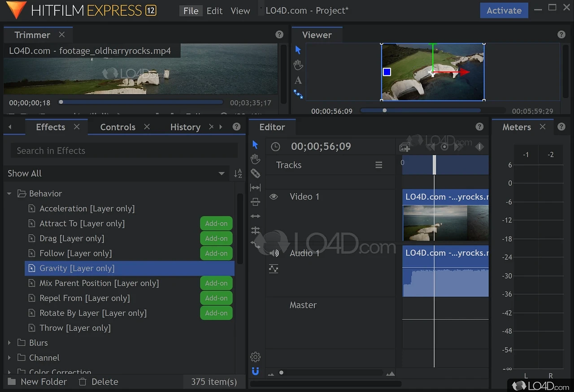Select the Gravity [Layer only] effect
The image size is (574, 392).
coord(130,268)
